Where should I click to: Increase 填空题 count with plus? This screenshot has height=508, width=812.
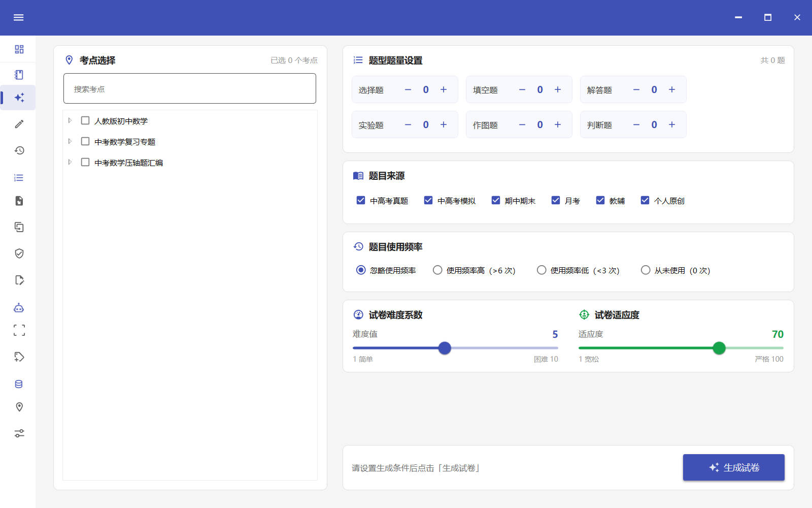(558, 89)
